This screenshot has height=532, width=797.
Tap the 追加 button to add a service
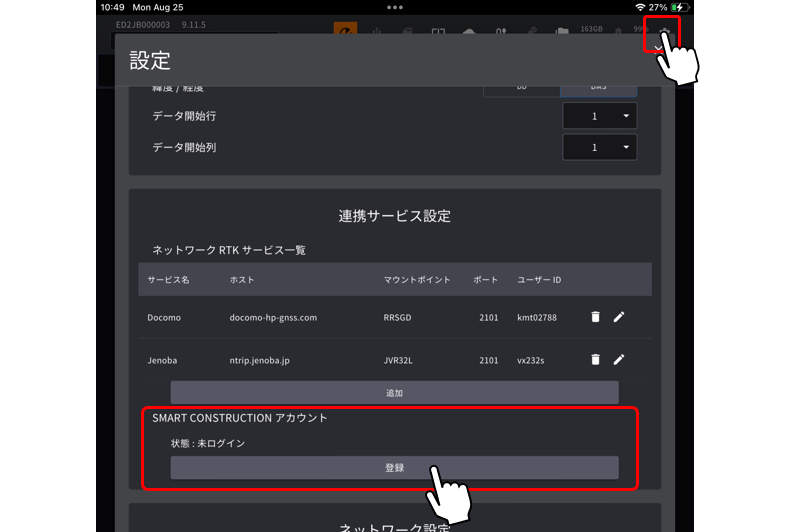394,393
